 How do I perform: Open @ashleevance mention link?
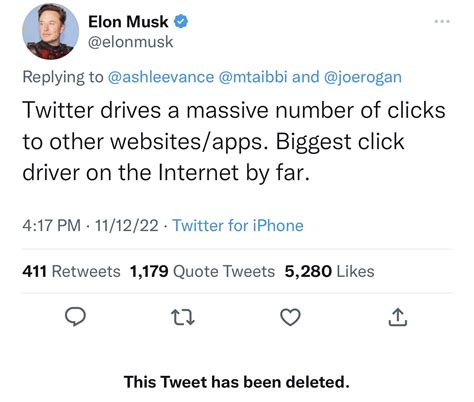click(x=161, y=77)
